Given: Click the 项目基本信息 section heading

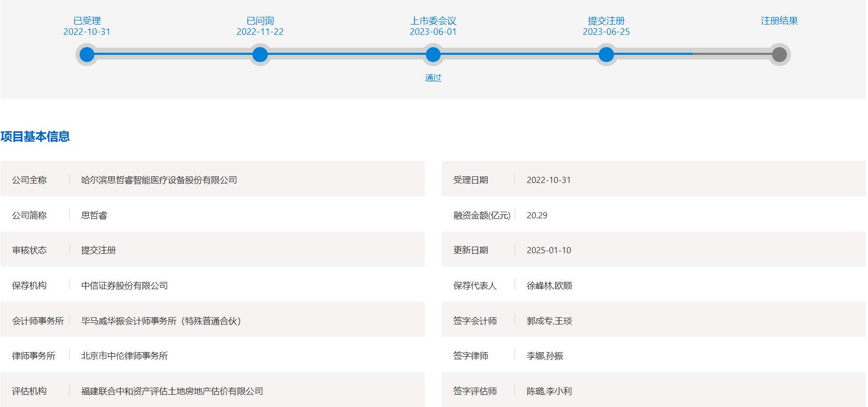Looking at the screenshot, I should (35, 137).
